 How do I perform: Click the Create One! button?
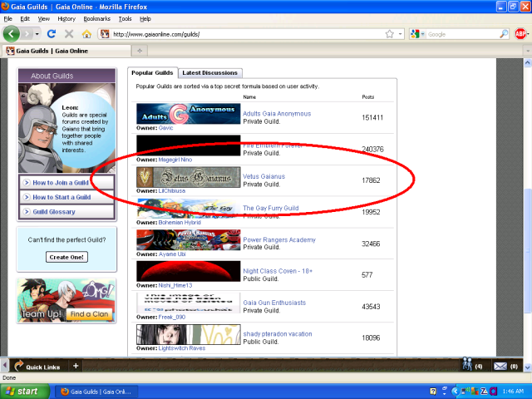(x=66, y=257)
